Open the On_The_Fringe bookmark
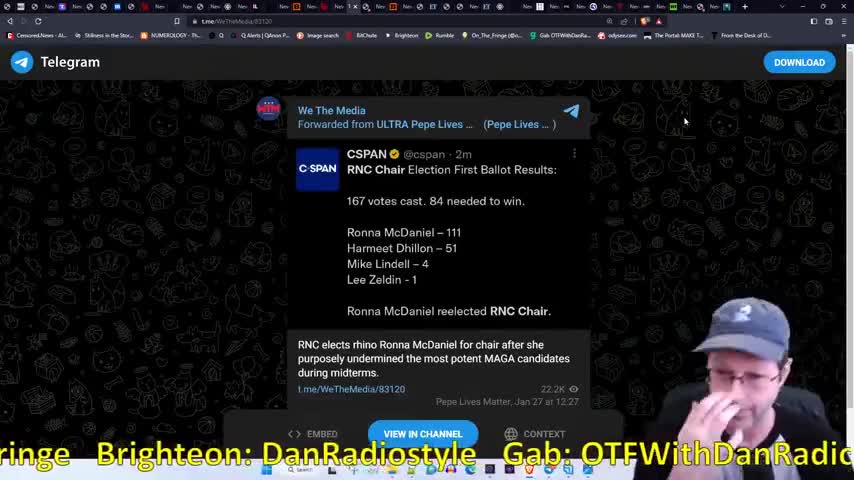854x480 pixels. pos(492,35)
